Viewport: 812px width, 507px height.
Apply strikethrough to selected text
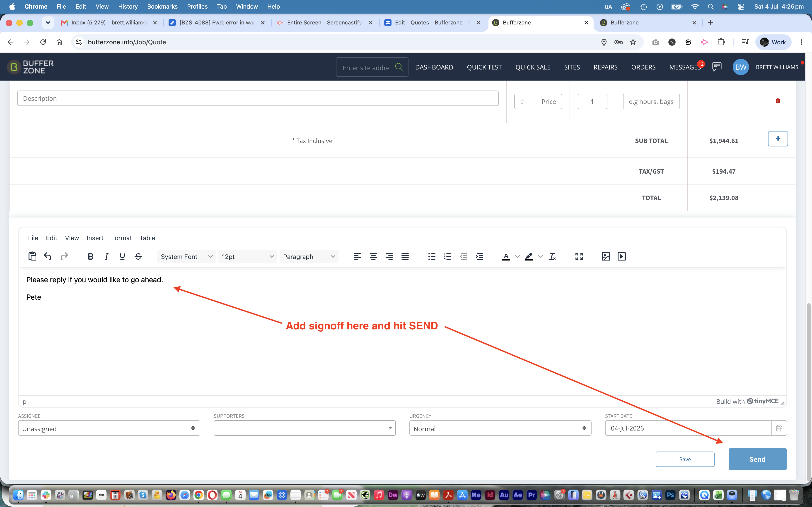tap(138, 256)
